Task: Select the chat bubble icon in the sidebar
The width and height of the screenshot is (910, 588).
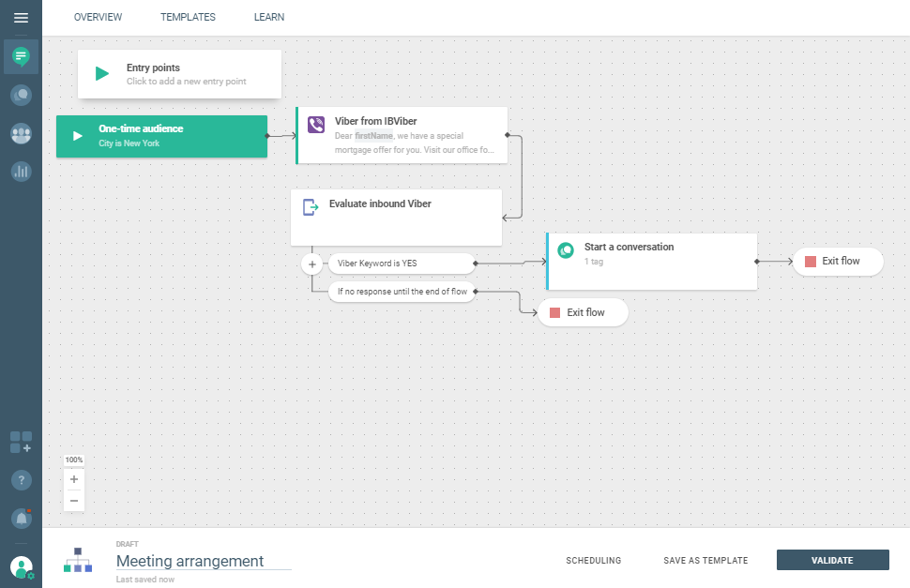Action: [21, 57]
